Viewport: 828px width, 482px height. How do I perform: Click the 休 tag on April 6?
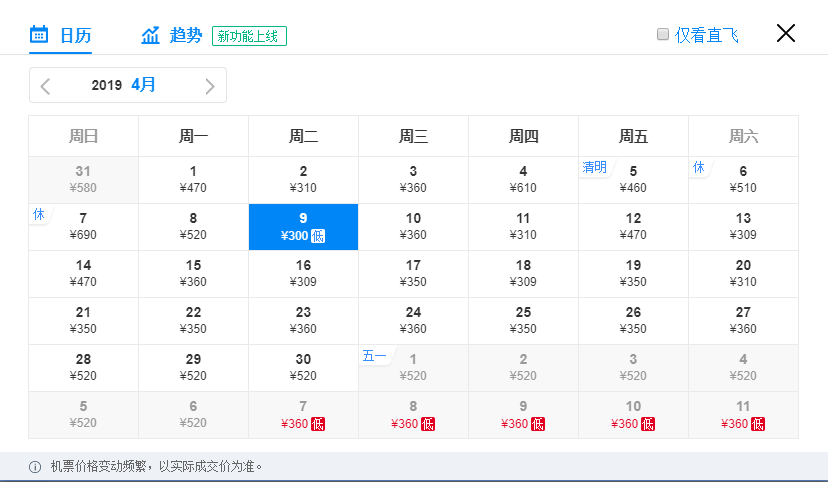pyautogui.click(x=699, y=167)
